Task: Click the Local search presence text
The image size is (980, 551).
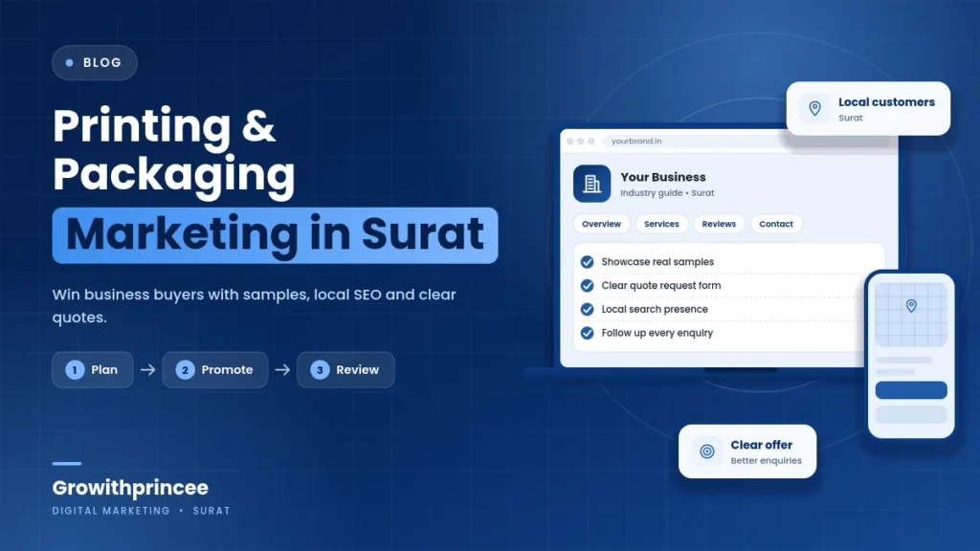Action: (x=655, y=309)
